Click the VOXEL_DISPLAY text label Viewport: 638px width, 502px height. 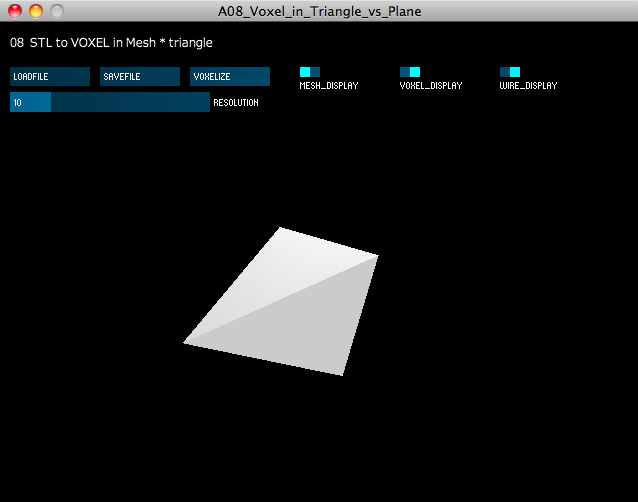(x=430, y=86)
